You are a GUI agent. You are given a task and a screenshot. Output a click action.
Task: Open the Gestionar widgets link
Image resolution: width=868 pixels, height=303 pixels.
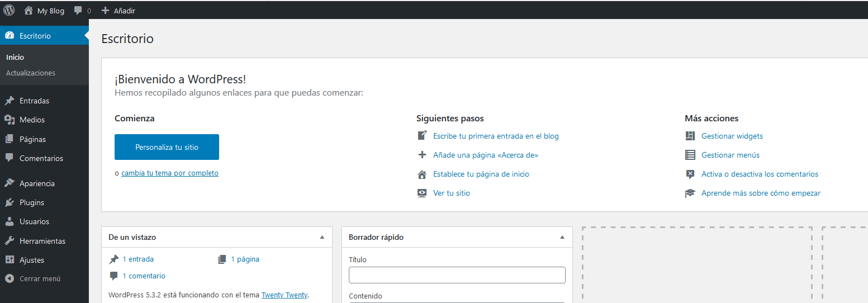pos(732,136)
